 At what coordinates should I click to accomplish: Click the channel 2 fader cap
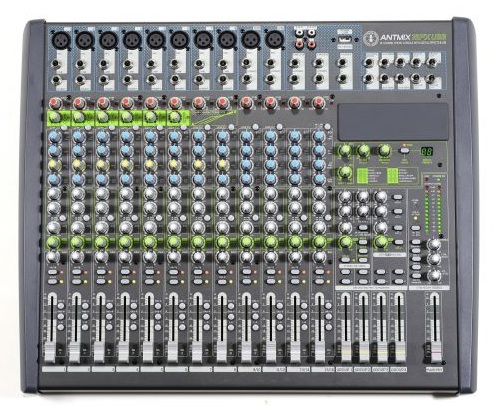point(75,352)
